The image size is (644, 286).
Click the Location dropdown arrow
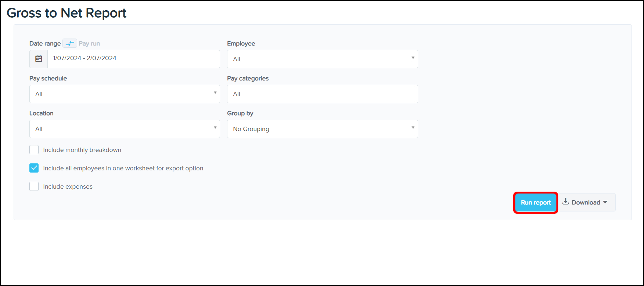coord(215,128)
